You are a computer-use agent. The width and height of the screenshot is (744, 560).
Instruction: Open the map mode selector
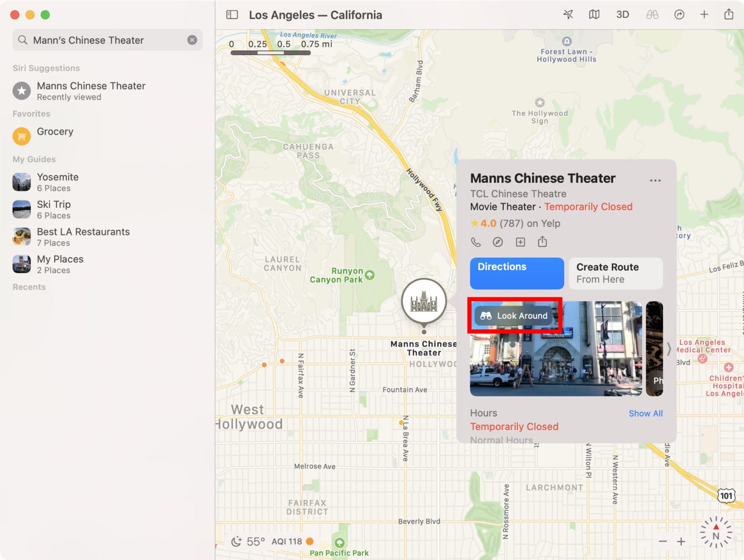pos(594,15)
